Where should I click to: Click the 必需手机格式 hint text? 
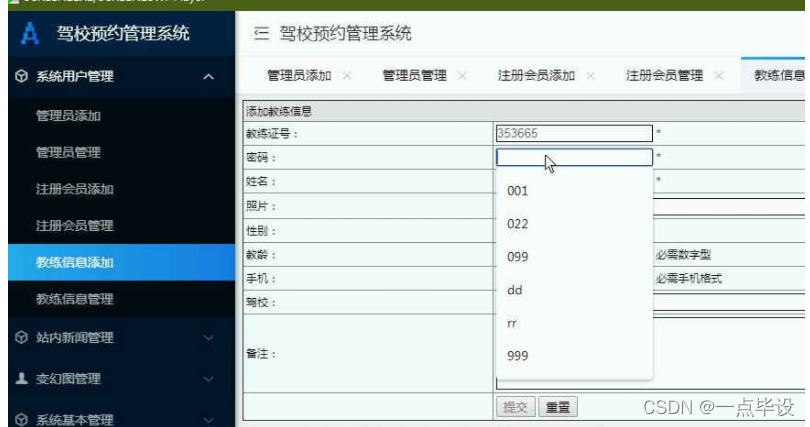pyautogui.click(x=689, y=279)
